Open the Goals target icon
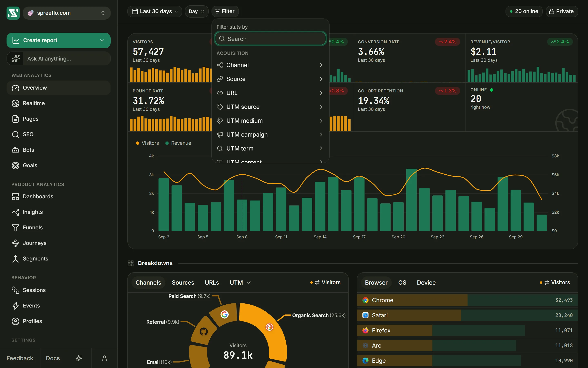Screen dimensions: 588x368 (15, 166)
